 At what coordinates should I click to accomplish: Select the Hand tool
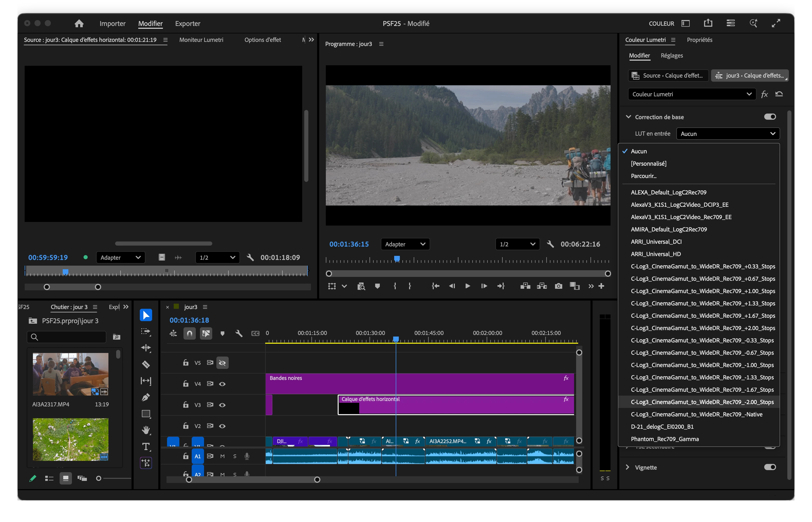coord(146,430)
